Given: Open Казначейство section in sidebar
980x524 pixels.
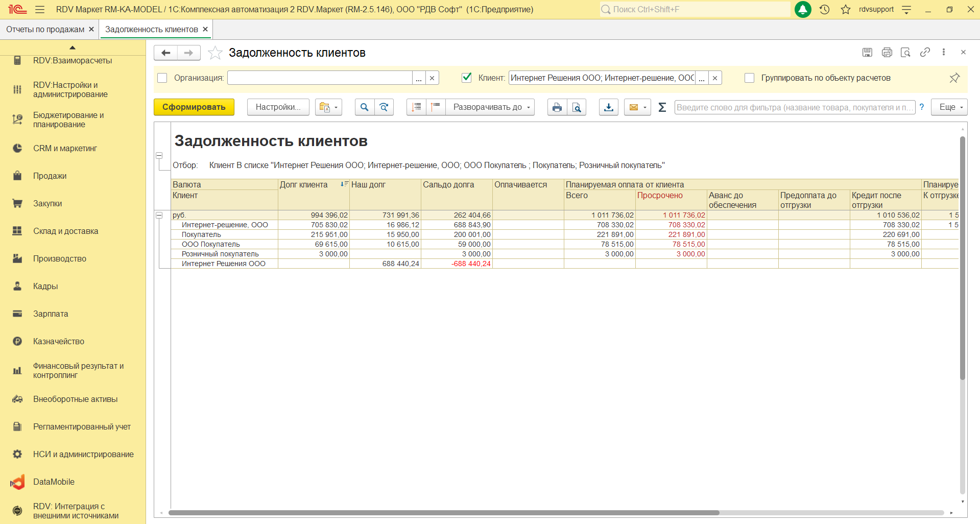Looking at the screenshot, I should [58, 341].
